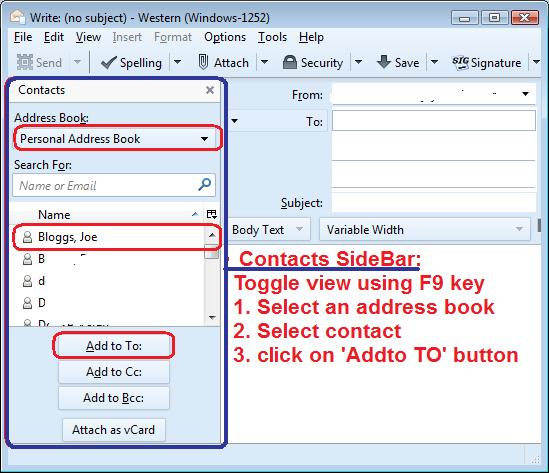Click the Save arrow icon
The width and height of the screenshot is (549, 473).
tap(384, 62)
